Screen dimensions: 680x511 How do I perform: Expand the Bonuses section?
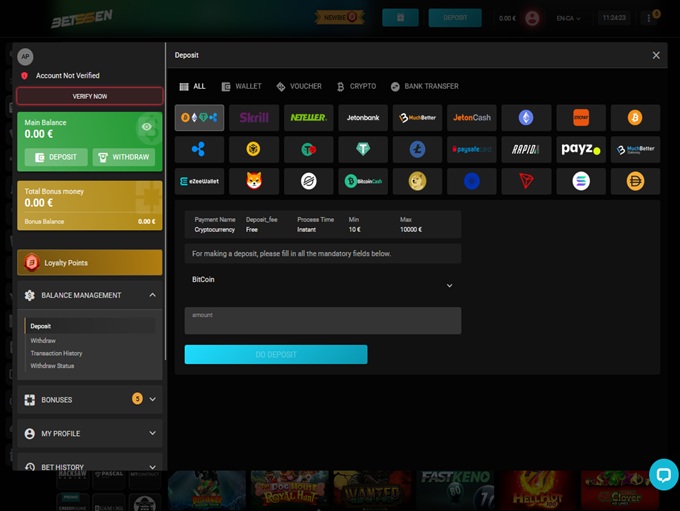[x=153, y=399]
